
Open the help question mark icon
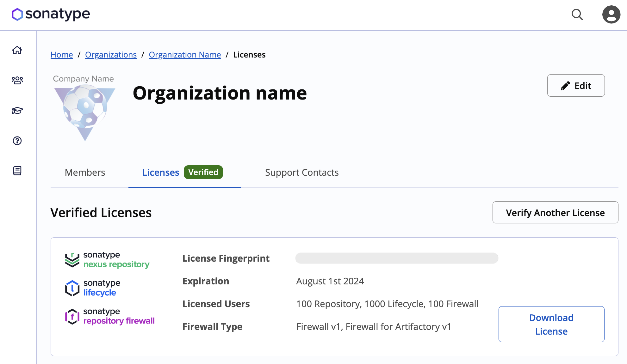click(17, 141)
